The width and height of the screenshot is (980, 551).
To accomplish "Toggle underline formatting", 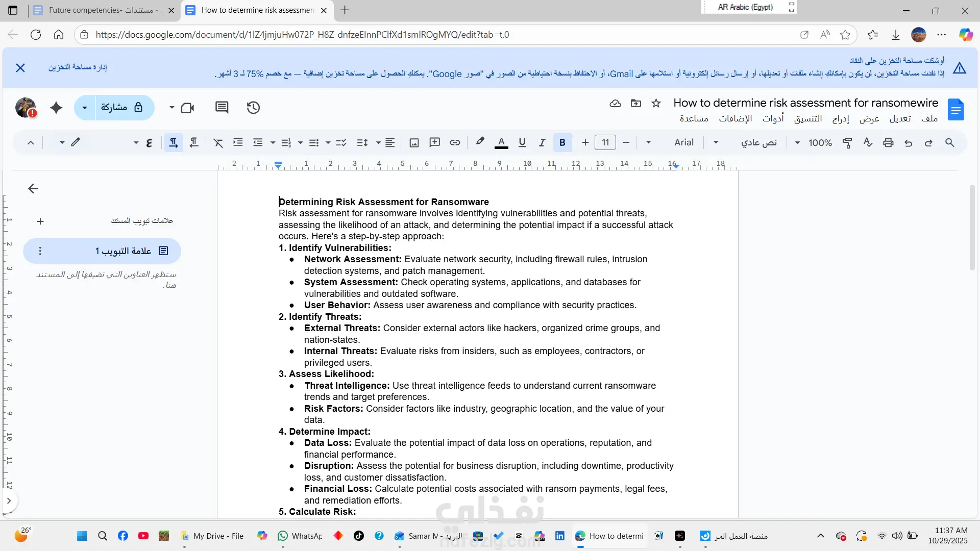I will pyautogui.click(x=522, y=143).
